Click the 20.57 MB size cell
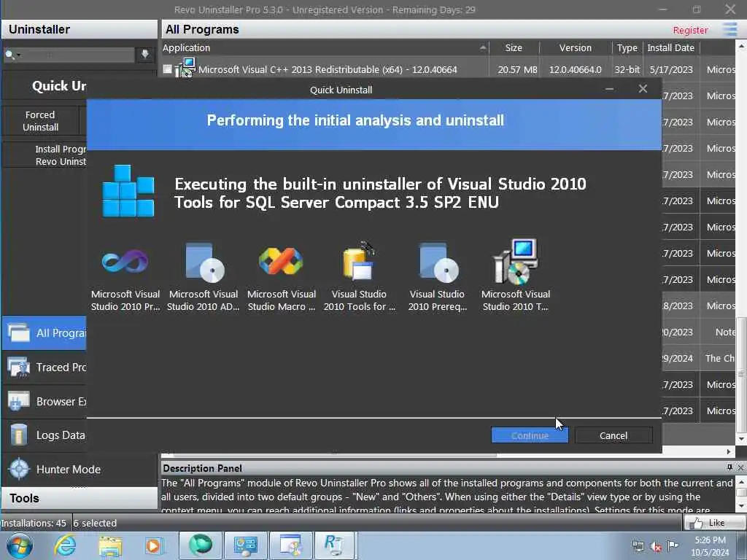Screen dimensions: 747x560 (x=517, y=69)
